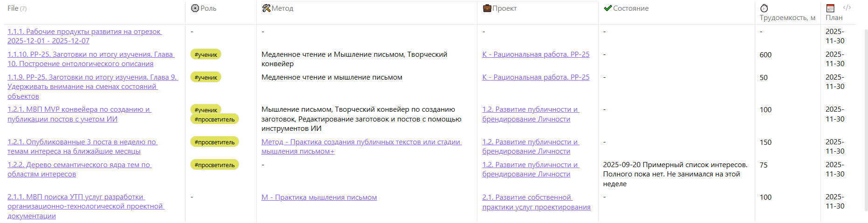Click #ученик tag in Глава 10 row
The image size is (868, 223).
tap(206, 54)
